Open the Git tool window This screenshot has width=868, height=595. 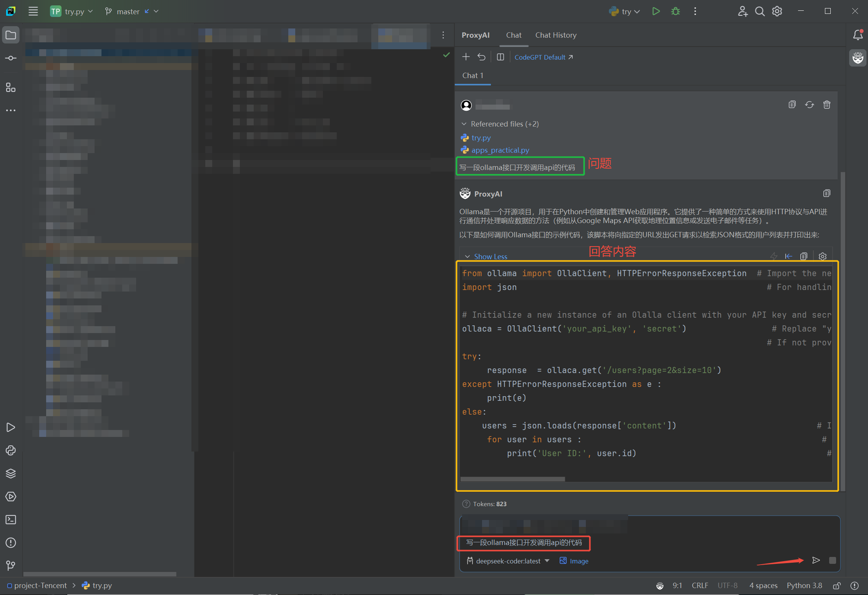[11, 566]
